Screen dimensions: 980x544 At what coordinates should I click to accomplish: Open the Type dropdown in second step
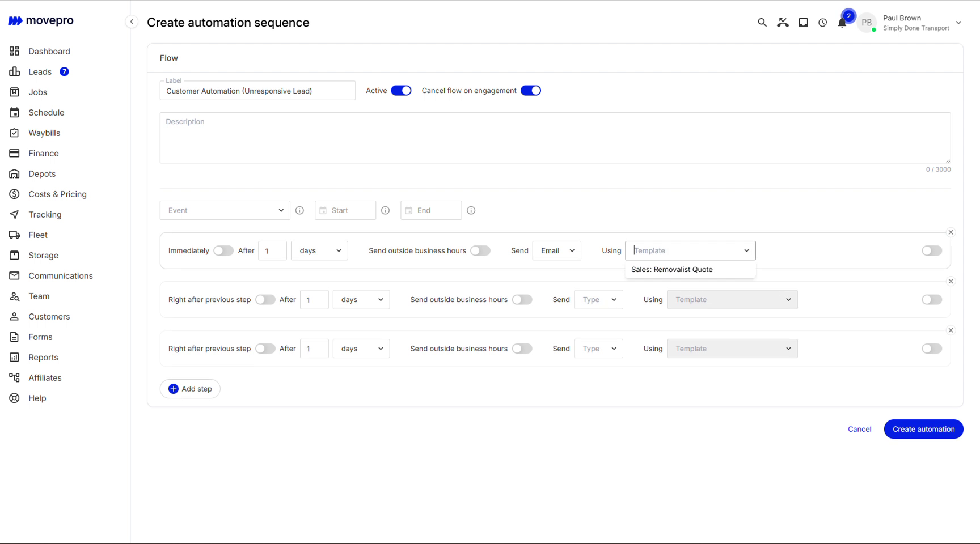598,300
